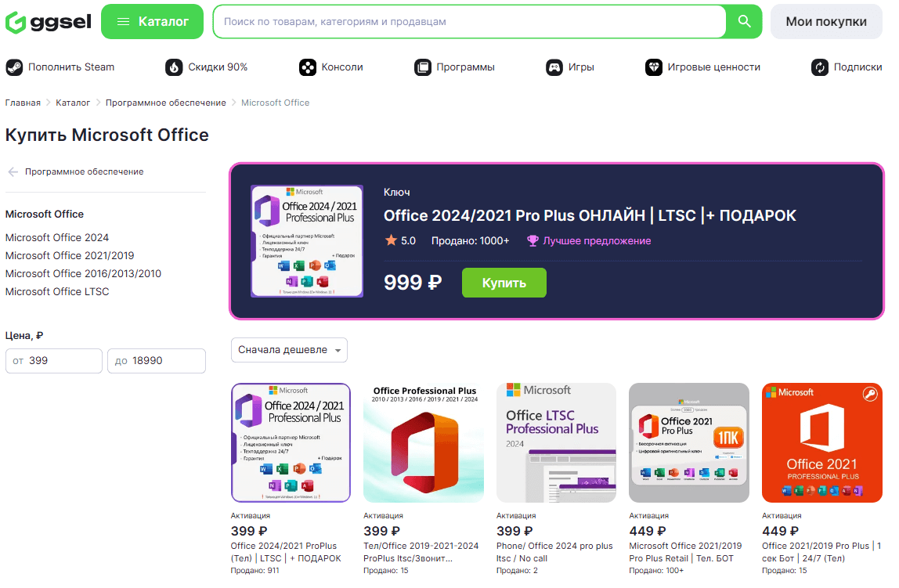Open the Каталог dropdown menu
Viewport: 899px width, 588px height.
click(x=152, y=22)
